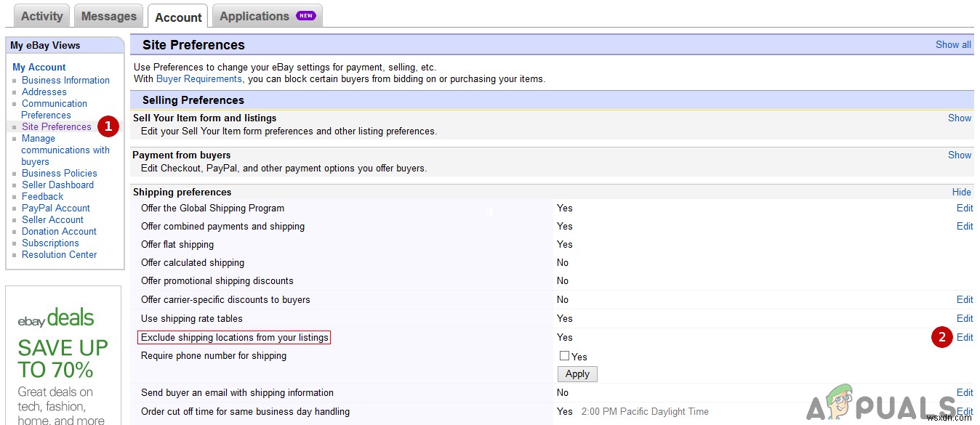This screenshot has height=425, width=980.
Task: Edit the Global Shipping Program setting
Action: tap(964, 208)
